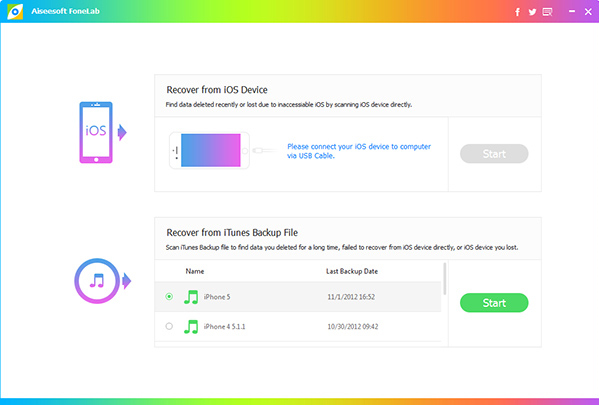Click the arrow beside iTunes circle icon

coord(126,281)
